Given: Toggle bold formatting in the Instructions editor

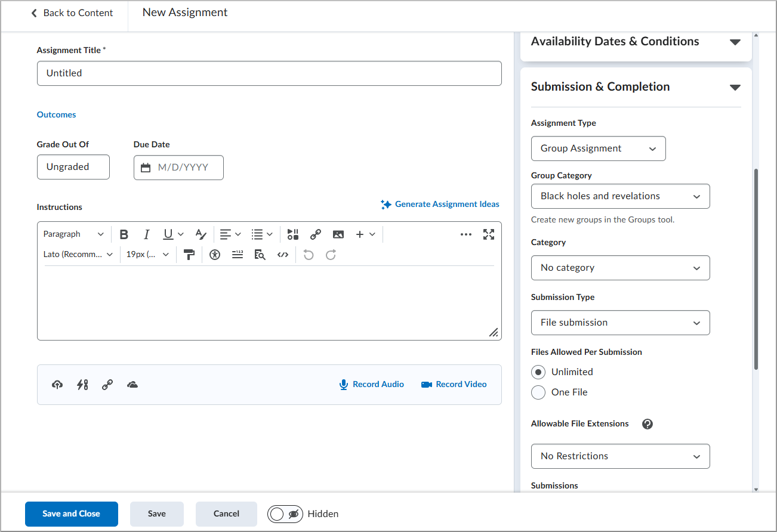Looking at the screenshot, I should (124, 234).
